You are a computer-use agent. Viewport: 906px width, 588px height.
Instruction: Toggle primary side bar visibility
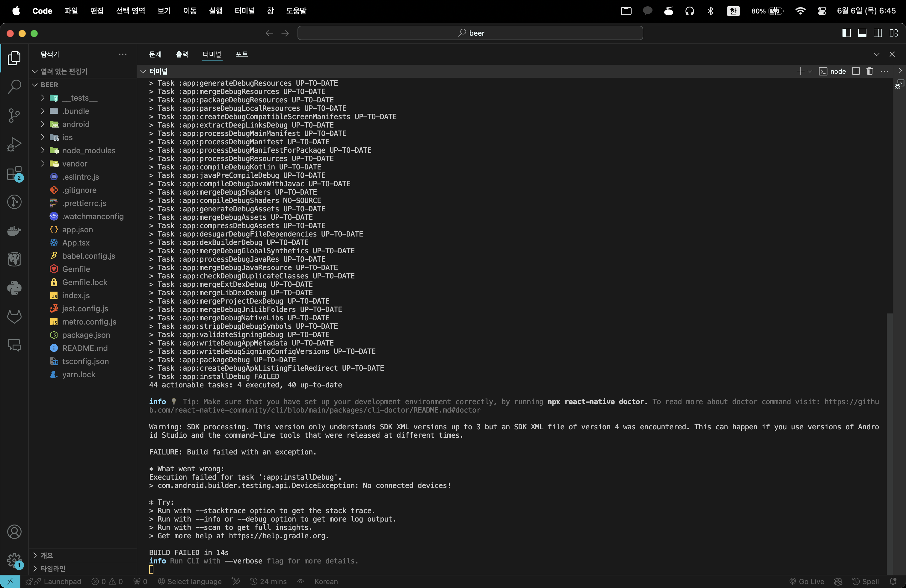coord(846,33)
